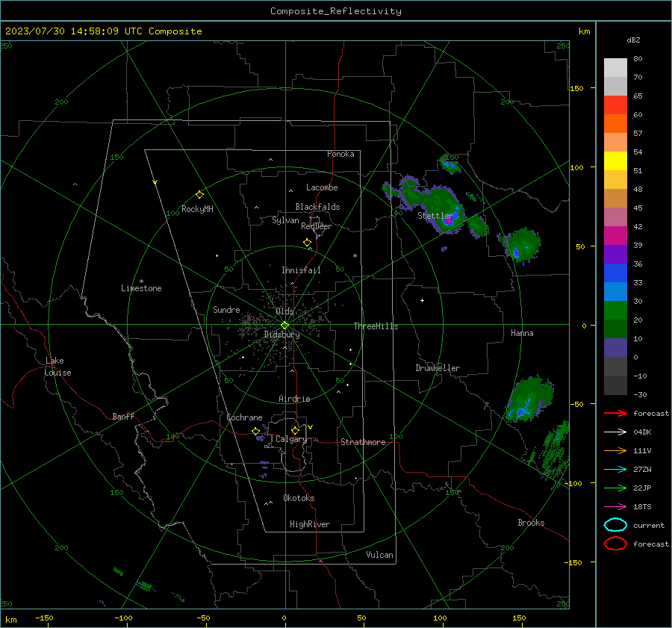Click the ThreeHills label
Image resolution: width=672 pixels, height=628 pixels.
(x=376, y=326)
